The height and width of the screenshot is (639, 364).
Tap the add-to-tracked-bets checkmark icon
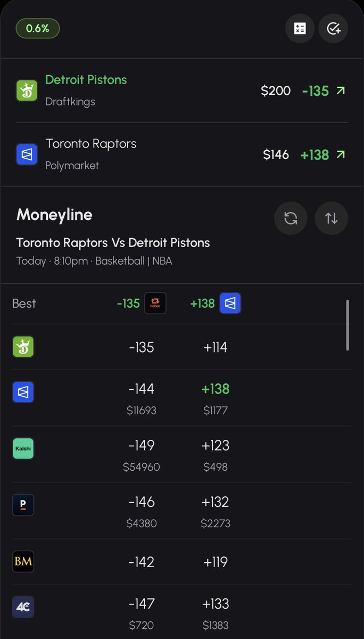click(x=333, y=28)
